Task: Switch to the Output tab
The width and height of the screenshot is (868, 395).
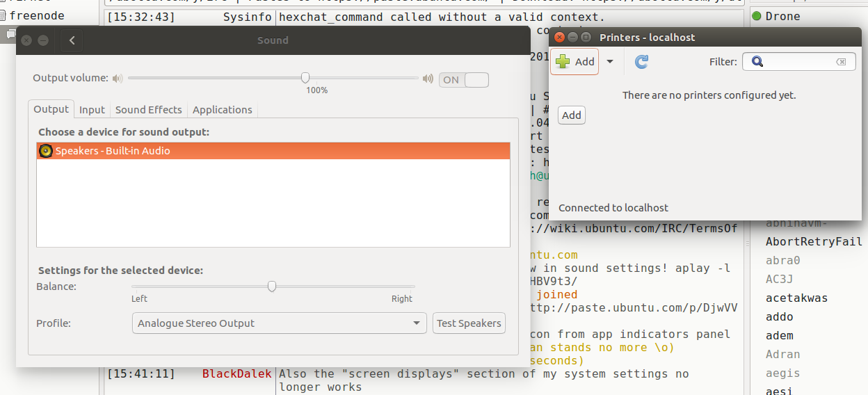Action: (x=51, y=109)
